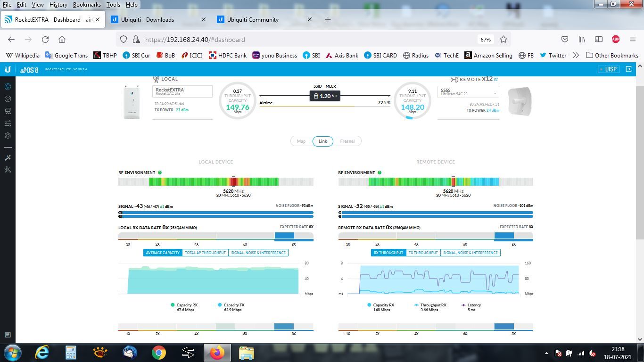Open the airOS dashboard sidebar icon
The image size is (644, 362).
pos(8,87)
